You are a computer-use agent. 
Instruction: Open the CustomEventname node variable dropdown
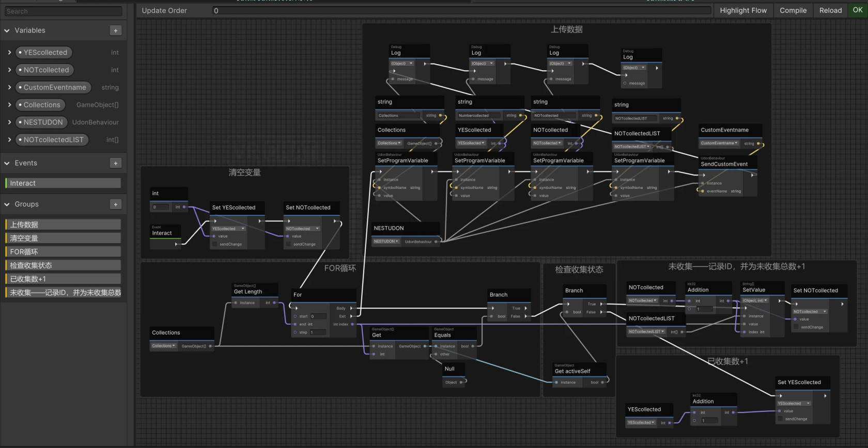[x=719, y=143]
